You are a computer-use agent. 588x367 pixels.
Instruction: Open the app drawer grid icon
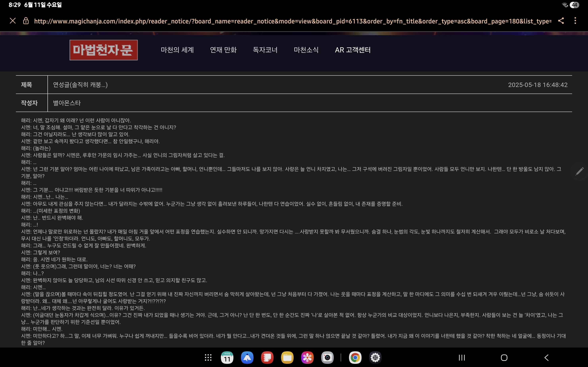[208, 357]
